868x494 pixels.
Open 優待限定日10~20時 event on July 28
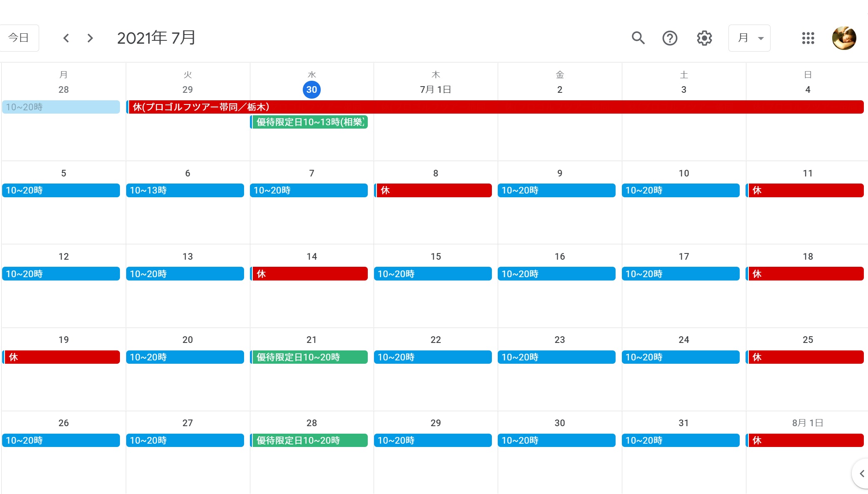tap(309, 440)
